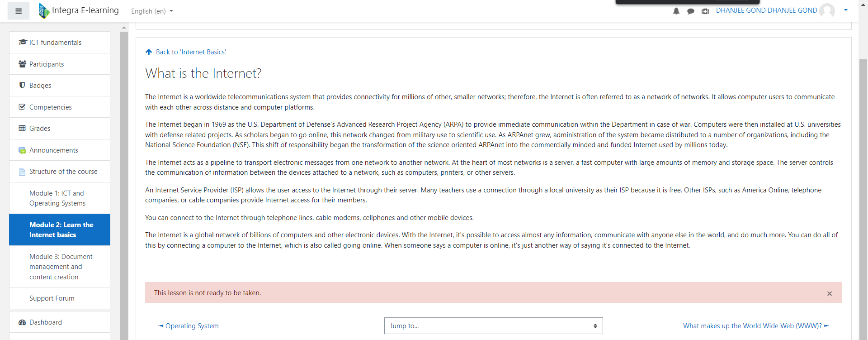Click the Announcements forum icon

[22, 150]
